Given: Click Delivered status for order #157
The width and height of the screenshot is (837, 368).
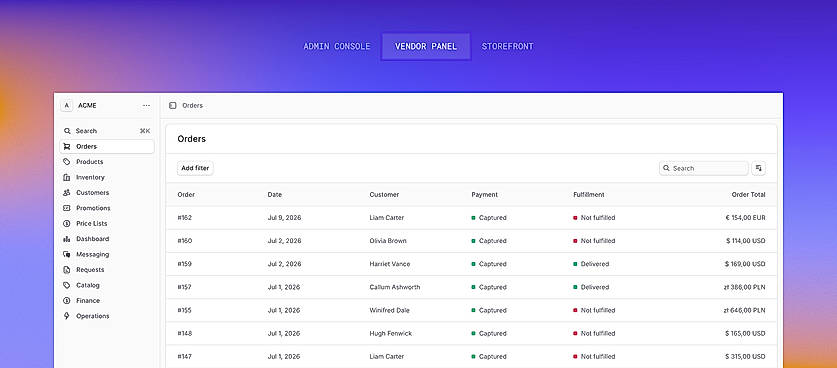Looking at the screenshot, I should (591, 287).
